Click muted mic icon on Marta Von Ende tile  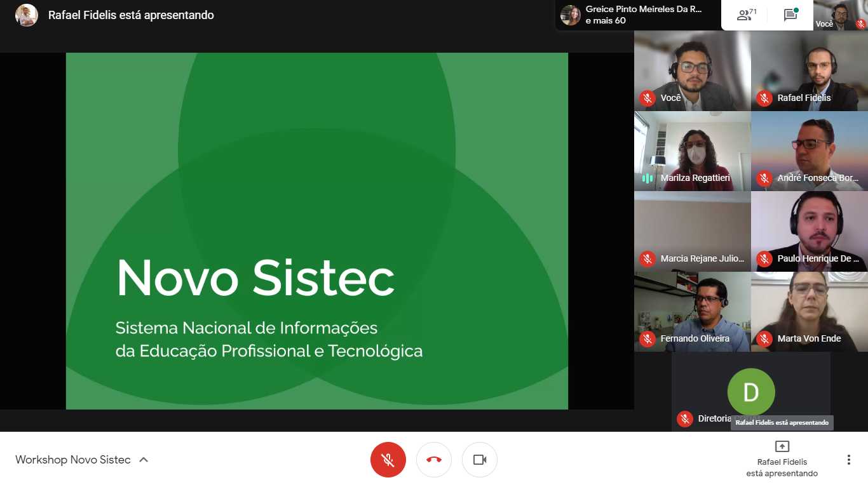764,338
